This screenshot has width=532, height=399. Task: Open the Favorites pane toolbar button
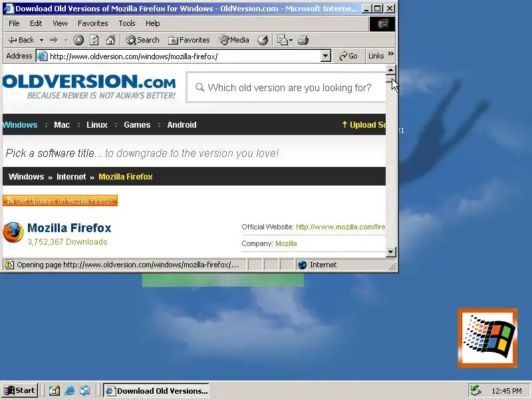[x=189, y=40]
